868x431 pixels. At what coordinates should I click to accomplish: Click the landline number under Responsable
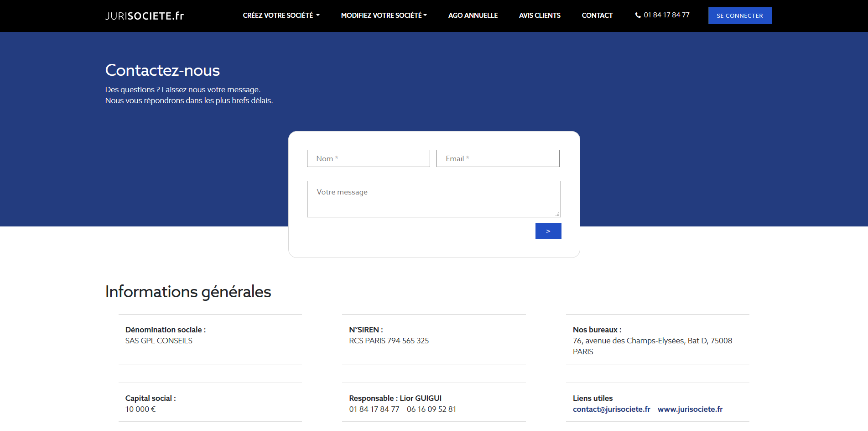[x=374, y=409]
